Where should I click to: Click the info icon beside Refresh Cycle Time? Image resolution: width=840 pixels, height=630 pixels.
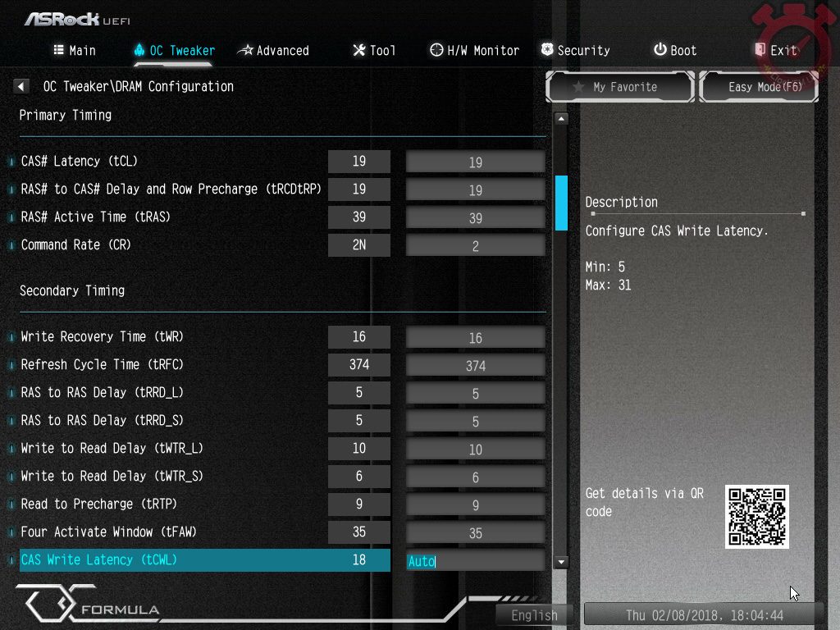(x=11, y=365)
